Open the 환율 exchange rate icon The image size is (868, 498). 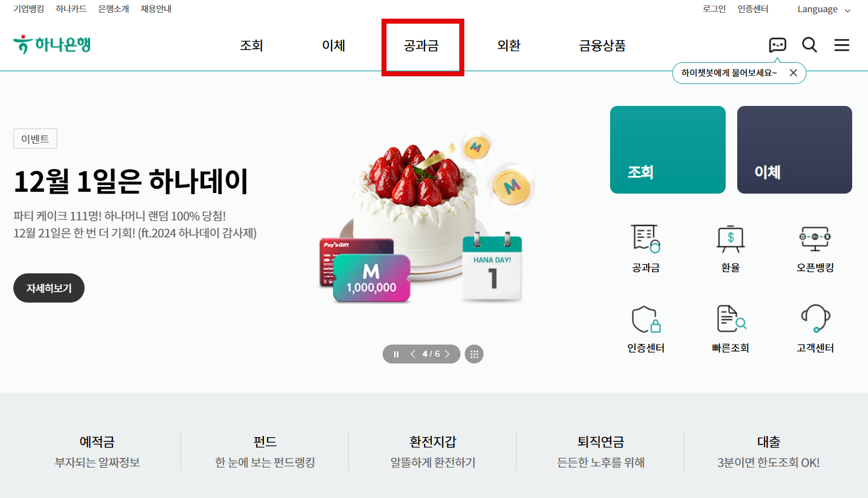click(730, 238)
